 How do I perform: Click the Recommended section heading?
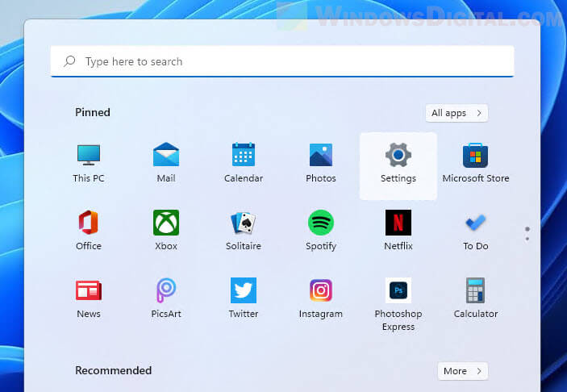[x=113, y=371]
